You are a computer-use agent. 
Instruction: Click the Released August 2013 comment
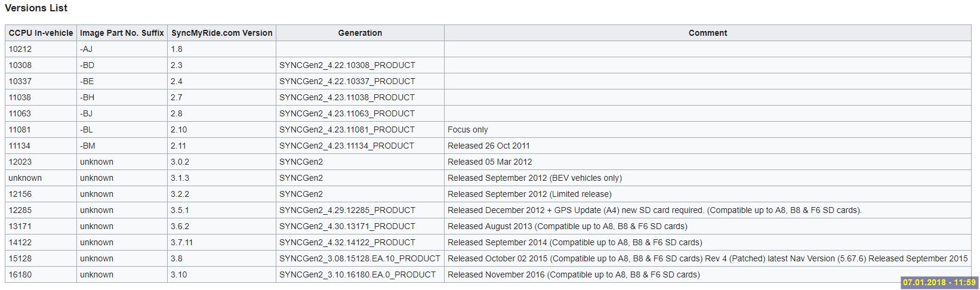[x=568, y=226]
